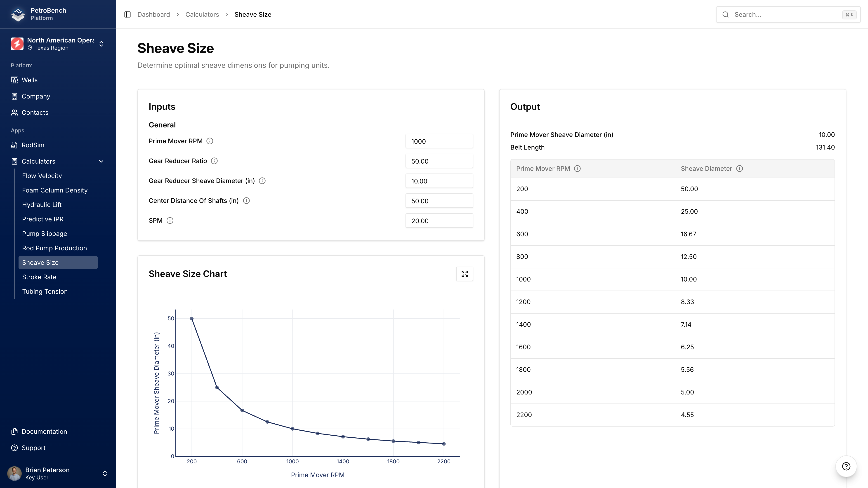Click the Gear Reducer Sheave Diameter input
The height and width of the screenshot is (488, 868).
[x=439, y=181]
